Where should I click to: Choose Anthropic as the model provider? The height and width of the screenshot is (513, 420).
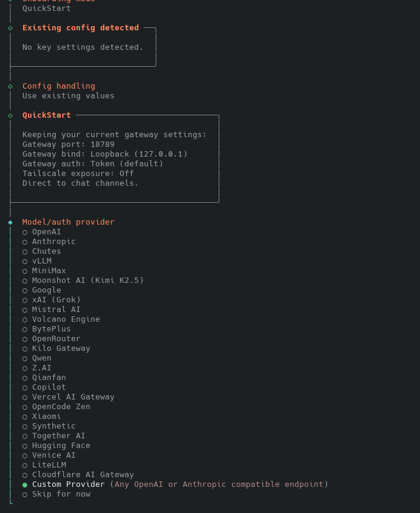click(x=53, y=242)
